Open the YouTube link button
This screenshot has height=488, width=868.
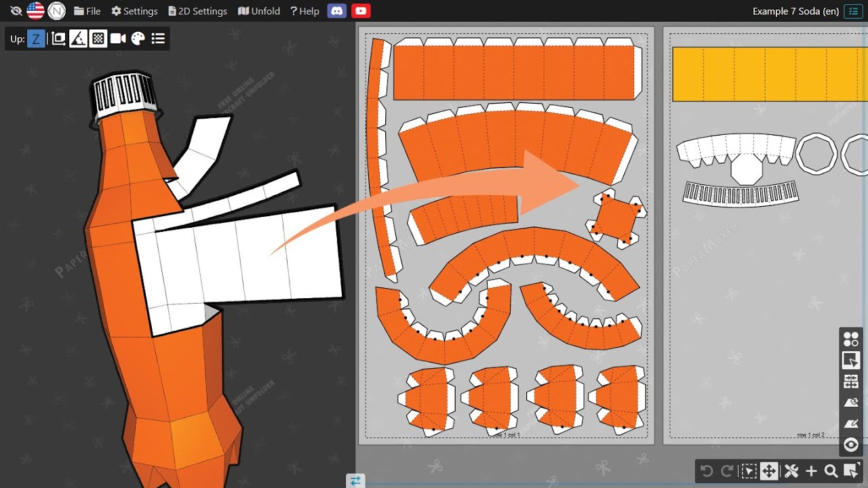pos(361,11)
